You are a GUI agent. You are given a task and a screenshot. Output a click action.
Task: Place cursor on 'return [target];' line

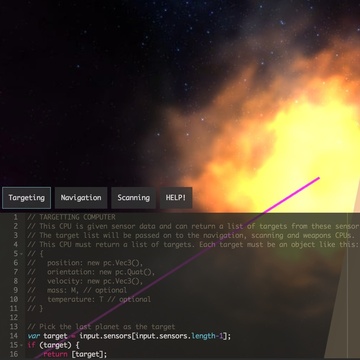[75, 354]
